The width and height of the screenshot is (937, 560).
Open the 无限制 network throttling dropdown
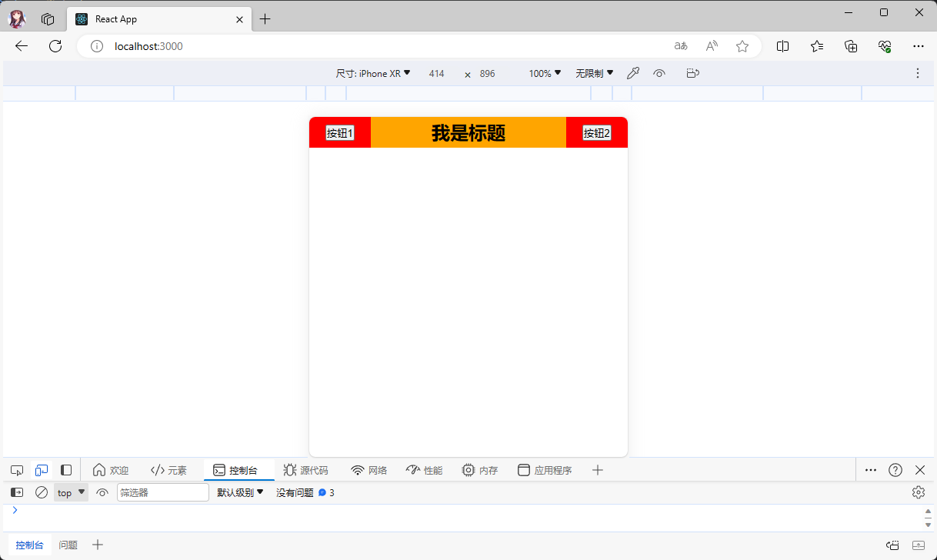[x=594, y=72]
